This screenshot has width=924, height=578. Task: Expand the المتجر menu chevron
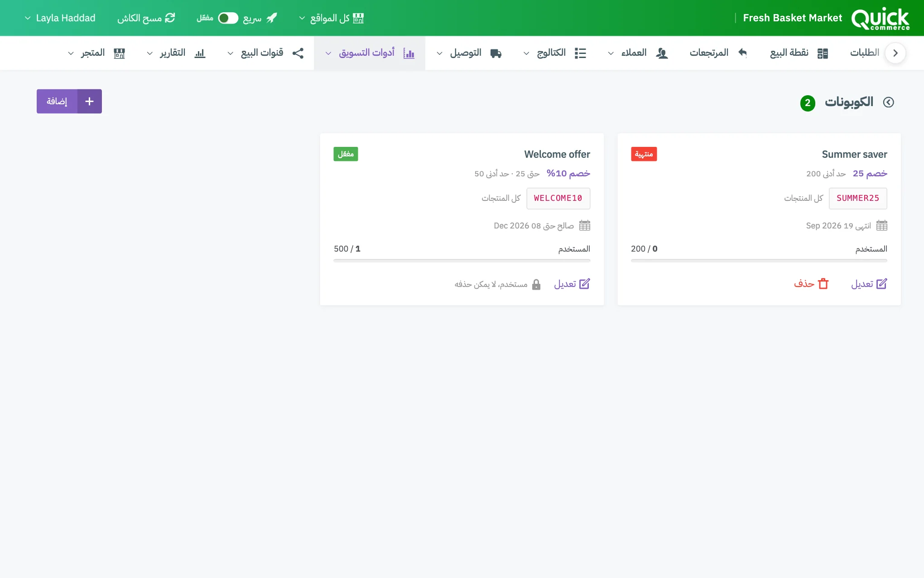click(71, 53)
